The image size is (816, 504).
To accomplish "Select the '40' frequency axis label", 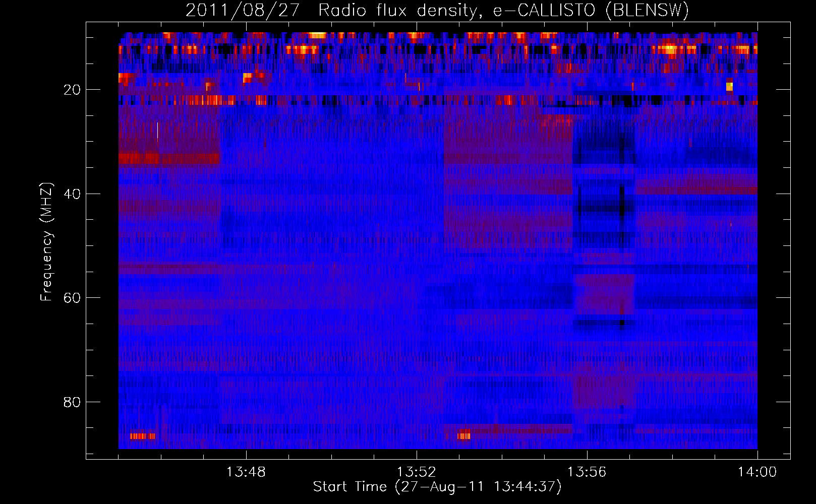I will point(72,194).
